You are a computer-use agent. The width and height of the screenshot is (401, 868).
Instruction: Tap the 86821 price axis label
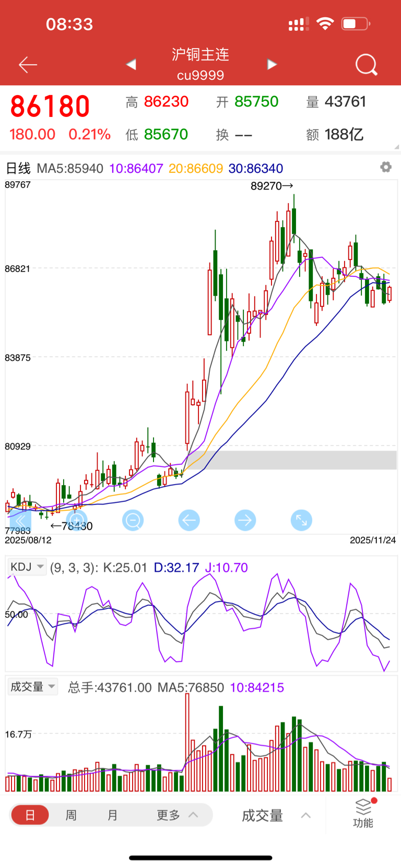[x=18, y=268]
